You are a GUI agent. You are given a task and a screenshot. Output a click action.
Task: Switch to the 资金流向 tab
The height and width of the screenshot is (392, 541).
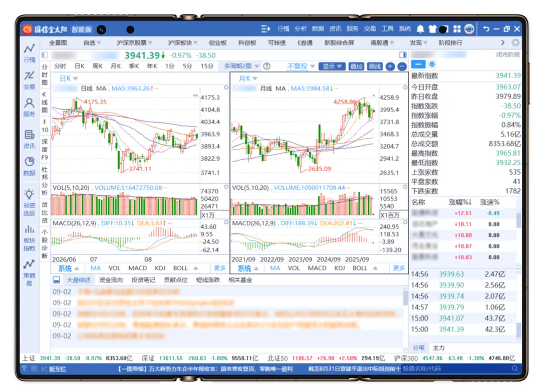pos(111,280)
